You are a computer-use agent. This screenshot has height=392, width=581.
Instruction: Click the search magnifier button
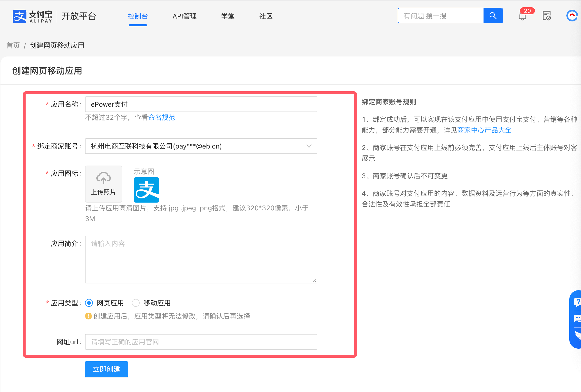pyautogui.click(x=493, y=16)
